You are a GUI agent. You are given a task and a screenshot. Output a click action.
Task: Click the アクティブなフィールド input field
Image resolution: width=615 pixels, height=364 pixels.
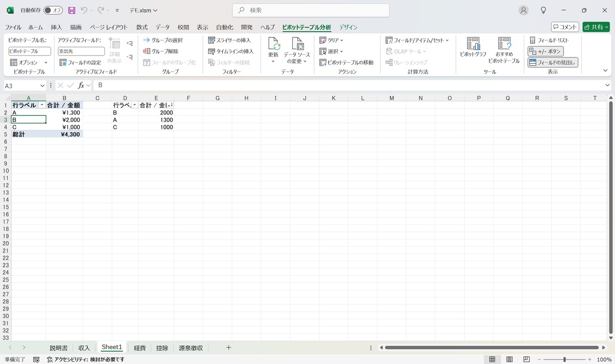pos(81,51)
